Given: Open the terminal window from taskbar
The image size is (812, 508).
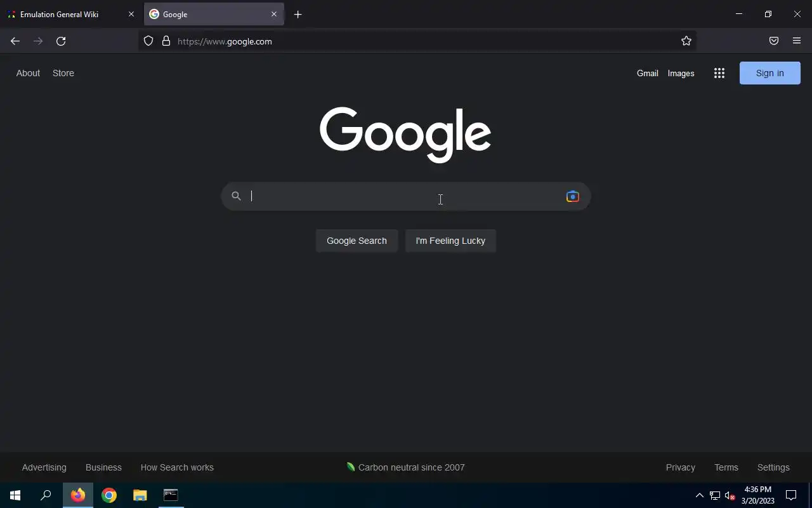Looking at the screenshot, I should [x=171, y=495].
